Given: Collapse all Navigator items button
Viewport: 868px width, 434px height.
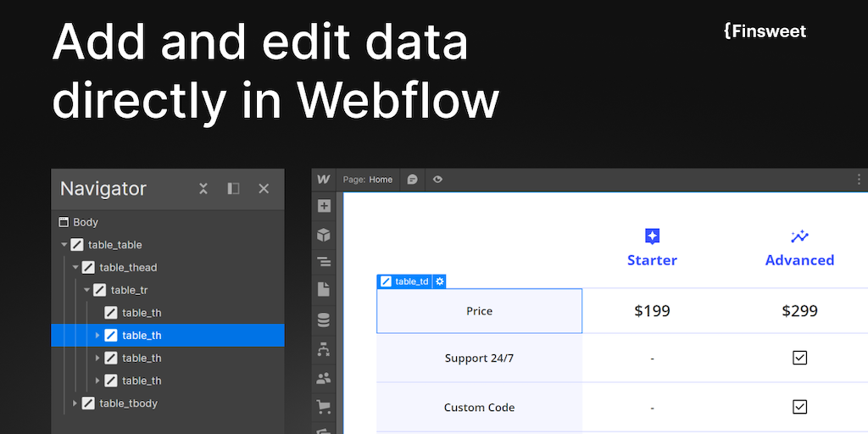Looking at the screenshot, I should pos(203,188).
